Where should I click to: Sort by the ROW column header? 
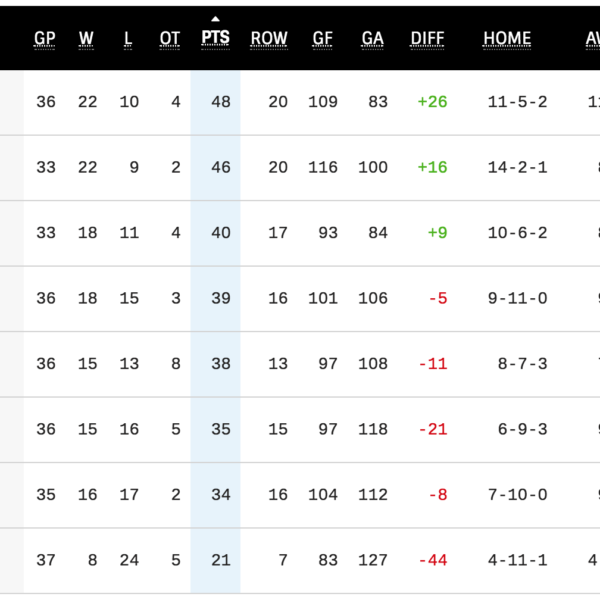268,39
